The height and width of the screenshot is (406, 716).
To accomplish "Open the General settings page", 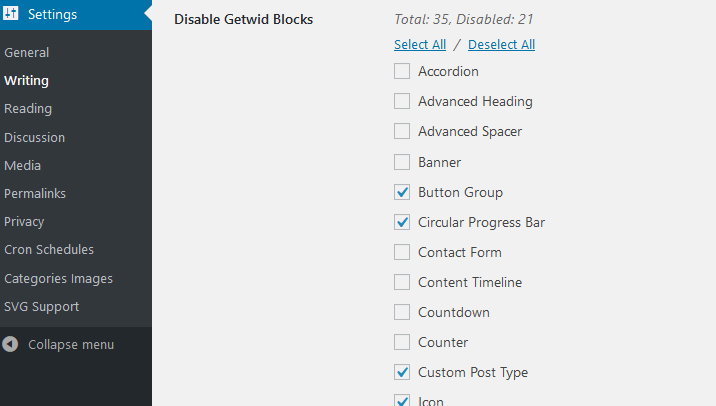I will pos(26,53).
